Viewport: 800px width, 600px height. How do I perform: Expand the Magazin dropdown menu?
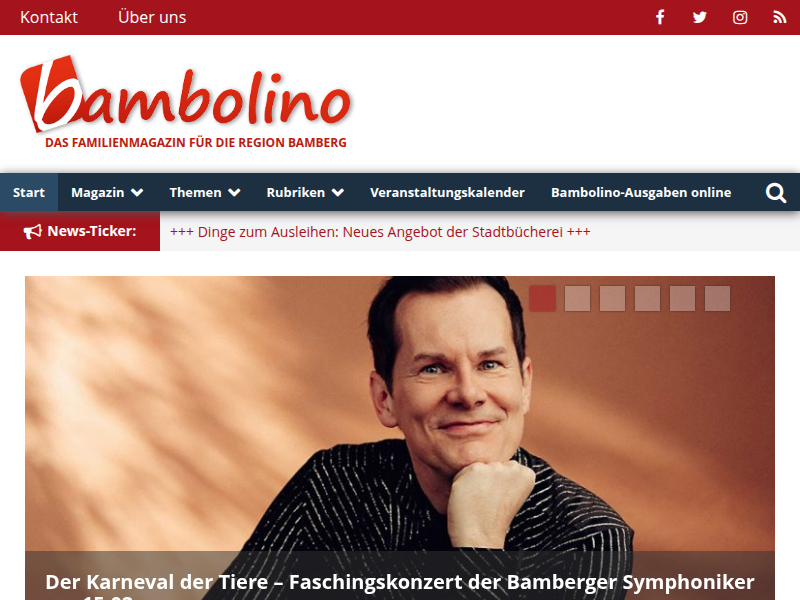click(x=107, y=192)
